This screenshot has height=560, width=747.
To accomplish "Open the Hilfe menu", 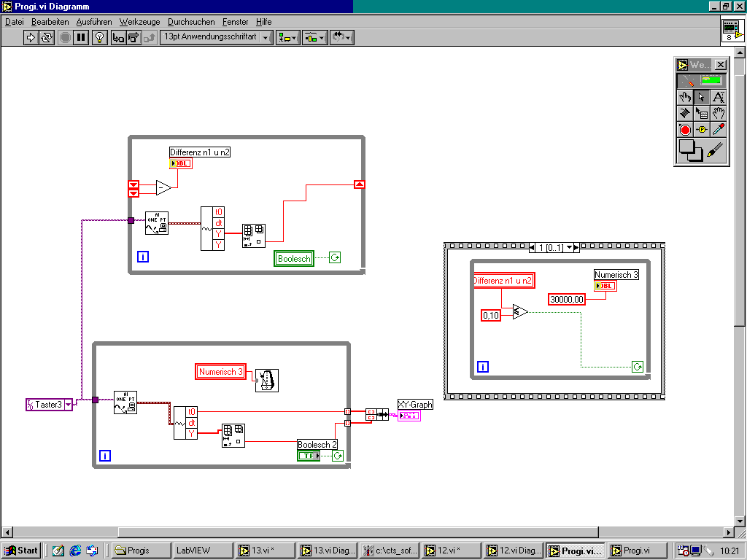I will tap(263, 22).
